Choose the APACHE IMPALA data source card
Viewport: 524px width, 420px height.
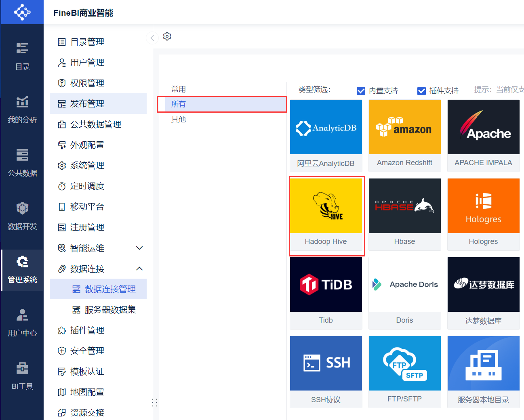(484, 136)
